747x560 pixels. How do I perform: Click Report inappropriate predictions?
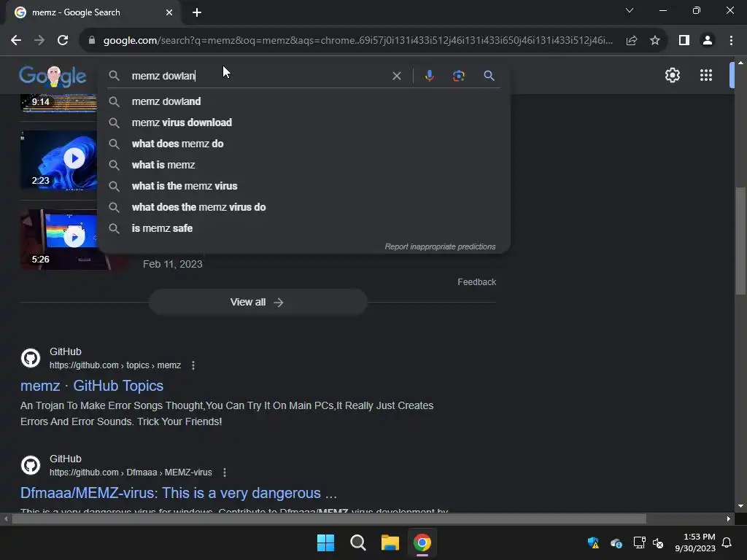tap(440, 246)
